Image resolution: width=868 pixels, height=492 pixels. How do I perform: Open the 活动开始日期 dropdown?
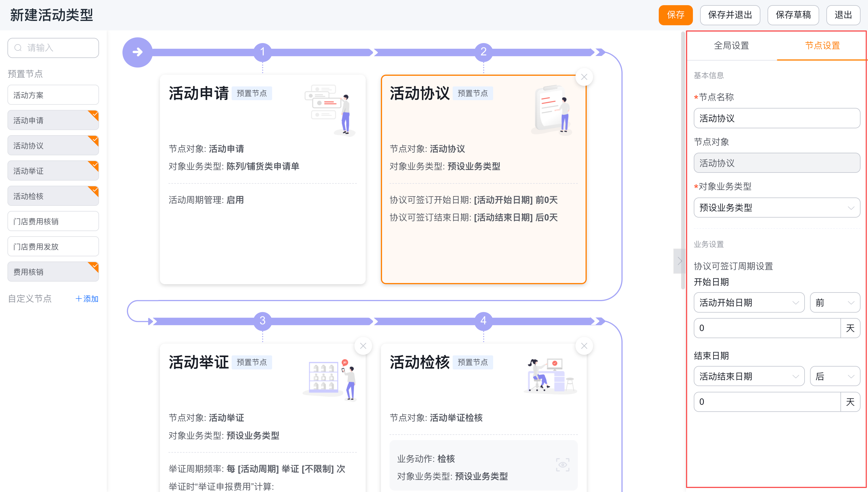pos(749,303)
